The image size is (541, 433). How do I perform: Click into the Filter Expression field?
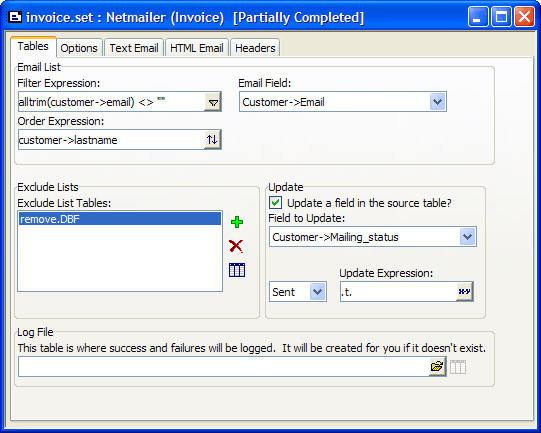coord(111,102)
